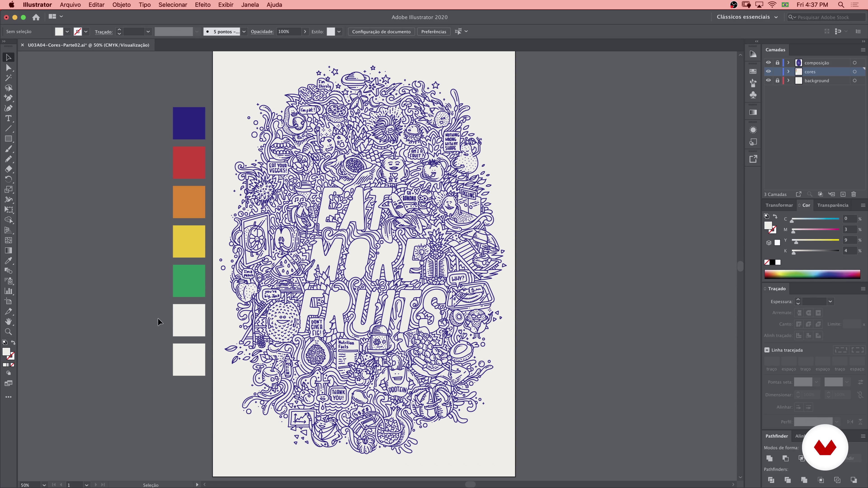Click Configuração de documento button
The image size is (868, 488).
pos(381,31)
